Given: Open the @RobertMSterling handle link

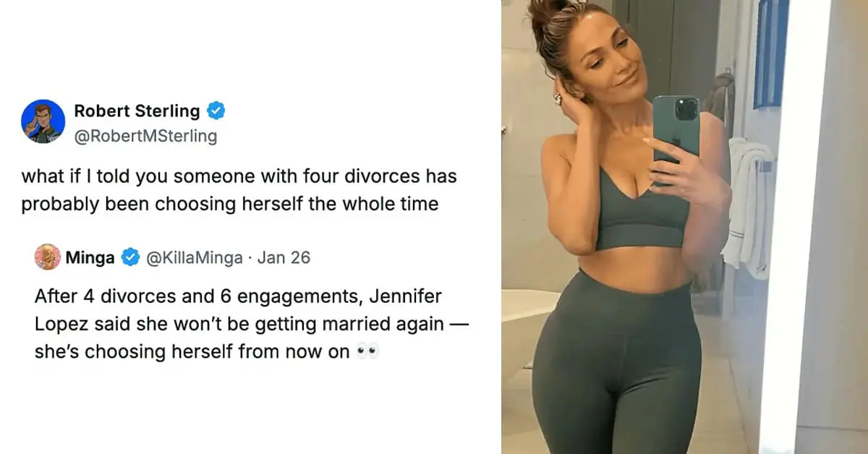Looking at the screenshot, I should [x=145, y=136].
